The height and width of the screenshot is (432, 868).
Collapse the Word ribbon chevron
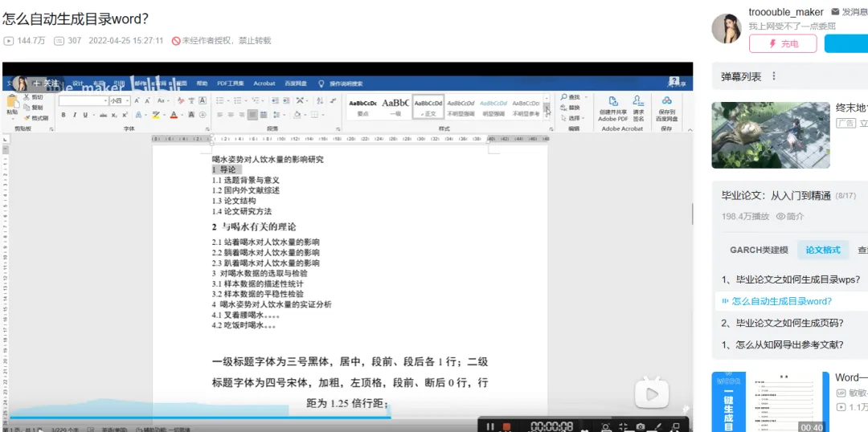click(x=690, y=130)
